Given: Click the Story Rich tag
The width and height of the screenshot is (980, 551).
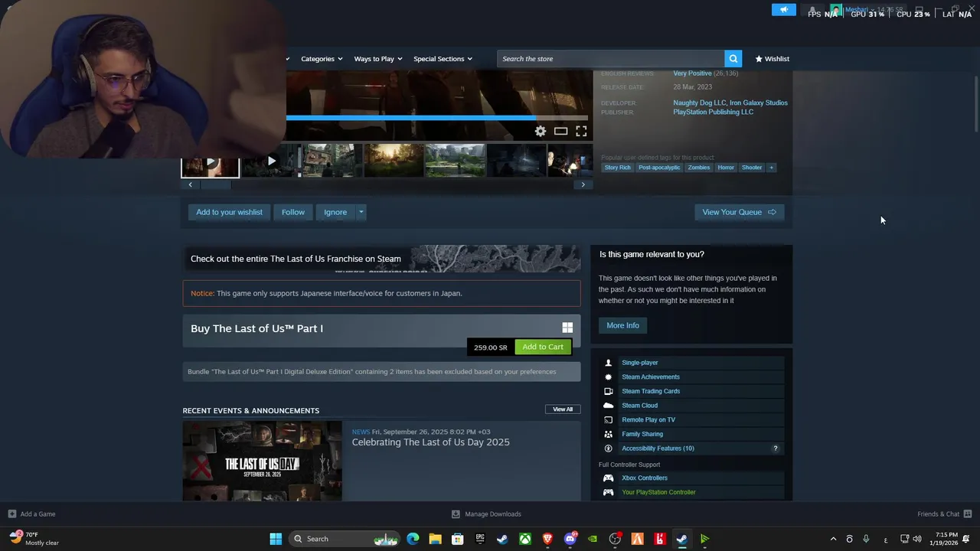Looking at the screenshot, I should click(x=618, y=168).
